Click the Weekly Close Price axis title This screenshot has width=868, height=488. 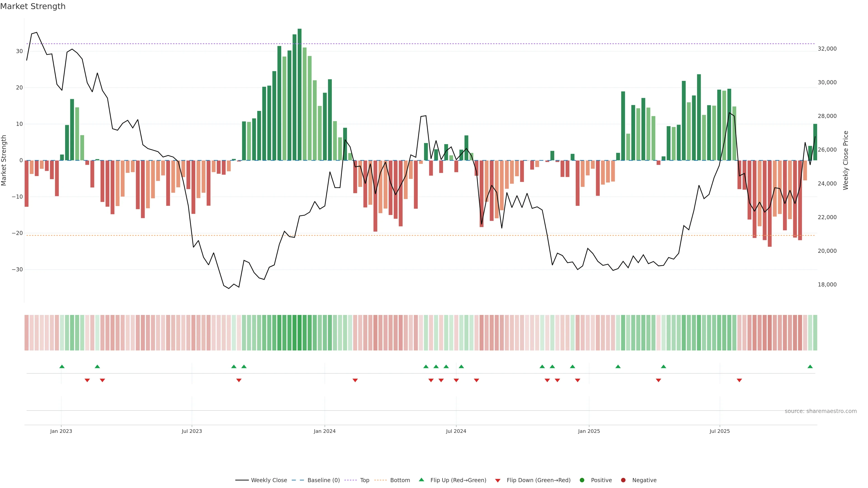point(846,160)
